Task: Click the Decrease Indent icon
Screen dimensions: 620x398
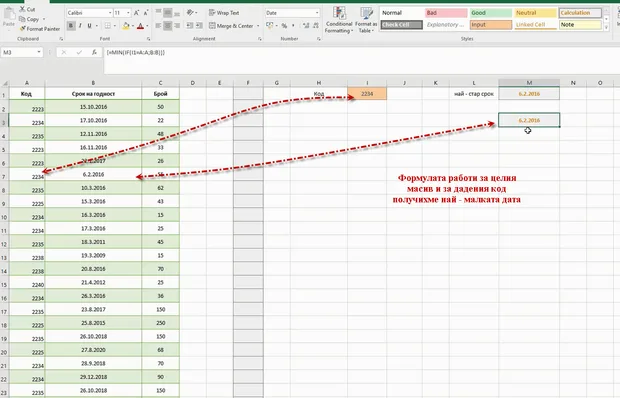Action: [190, 26]
